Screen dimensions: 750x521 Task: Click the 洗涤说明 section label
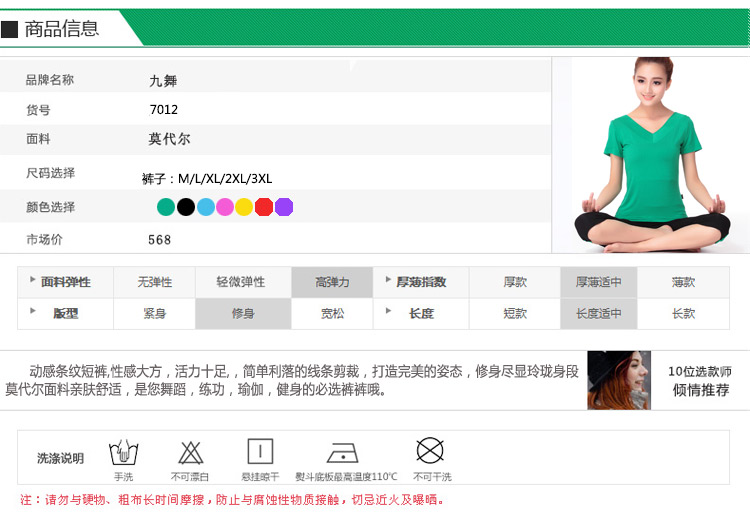coord(60,458)
